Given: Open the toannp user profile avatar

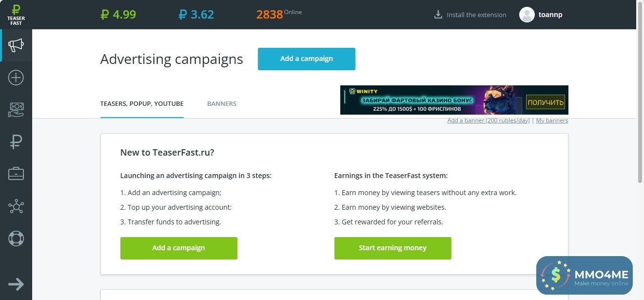Looking at the screenshot, I should tap(527, 15).
